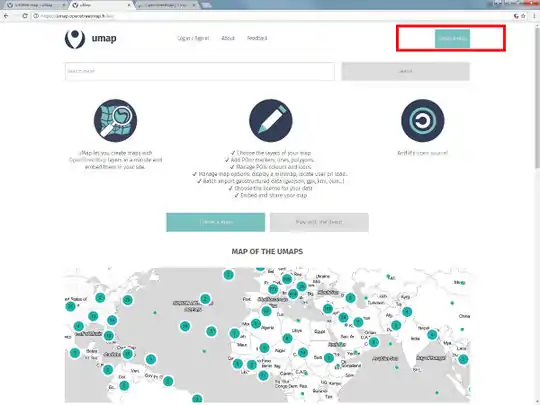
Task: Click the open source copyleft icon
Action: pos(423,121)
